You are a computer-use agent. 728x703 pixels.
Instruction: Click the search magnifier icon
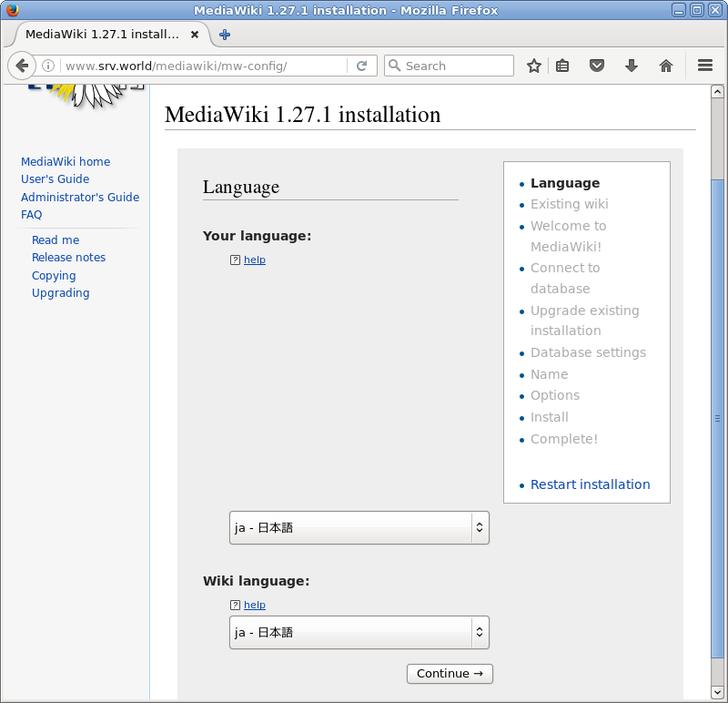pos(394,66)
